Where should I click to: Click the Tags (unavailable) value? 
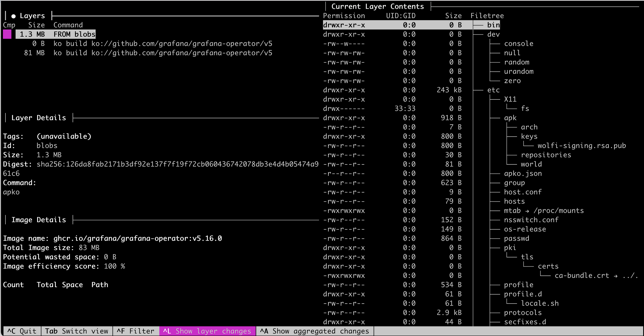click(64, 136)
